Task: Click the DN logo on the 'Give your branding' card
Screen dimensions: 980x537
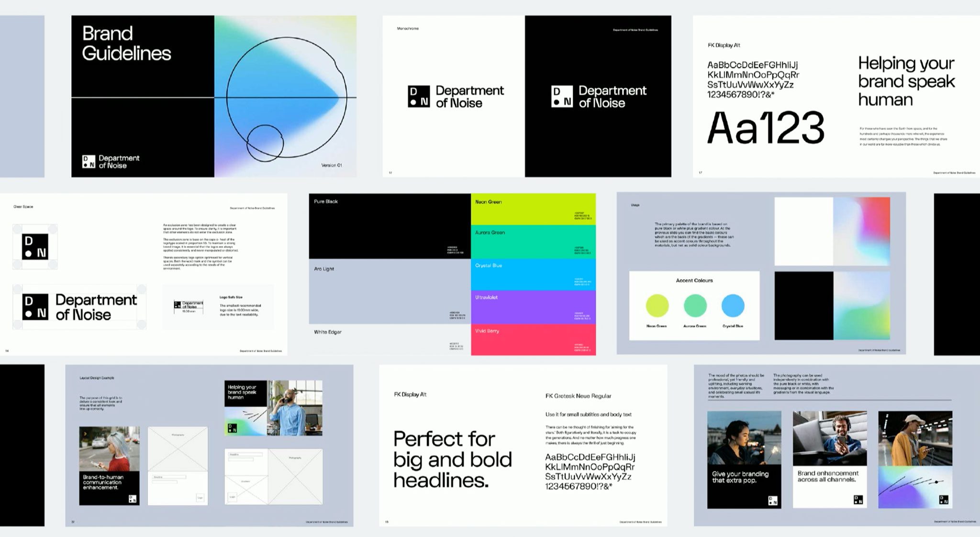Action: click(x=773, y=501)
